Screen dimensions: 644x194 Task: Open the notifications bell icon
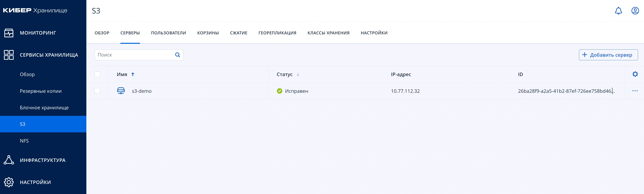(x=618, y=11)
